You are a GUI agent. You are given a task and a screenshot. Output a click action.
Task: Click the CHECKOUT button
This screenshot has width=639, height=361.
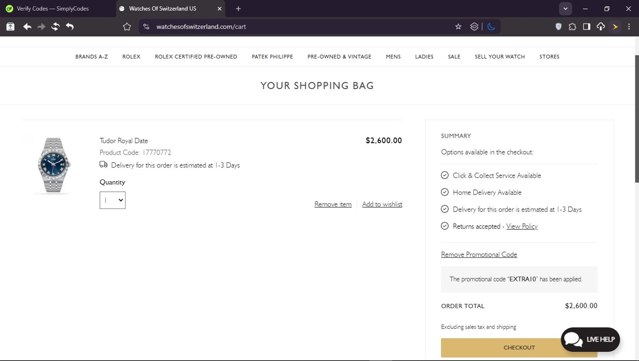[x=519, y=348]
